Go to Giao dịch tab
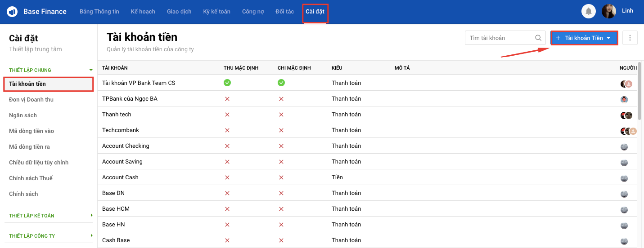This screenshot has height=248, width=644. (179, 12)
